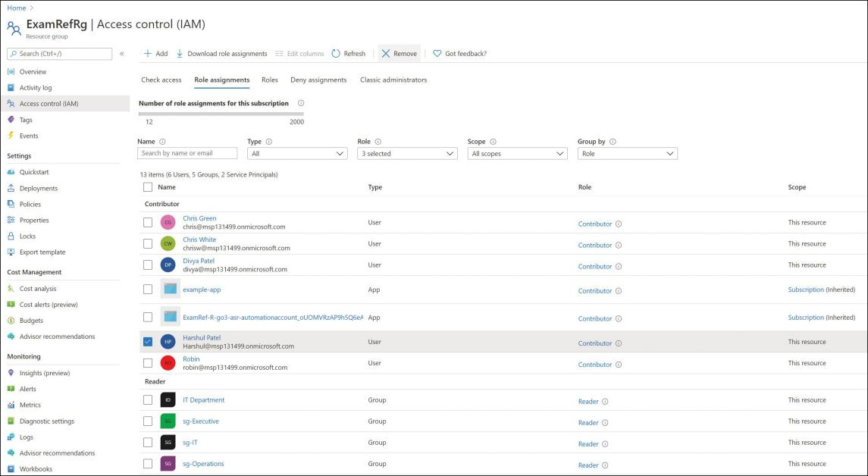Open the Activity log icon in sidebar

tap(11, 87)
